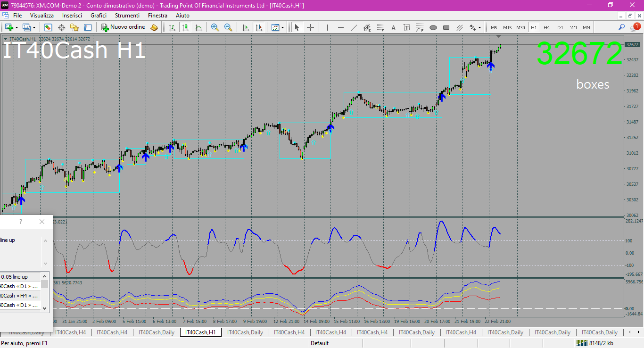
Task: Select the rectangle drawing tool
Action: pos(446,27)
